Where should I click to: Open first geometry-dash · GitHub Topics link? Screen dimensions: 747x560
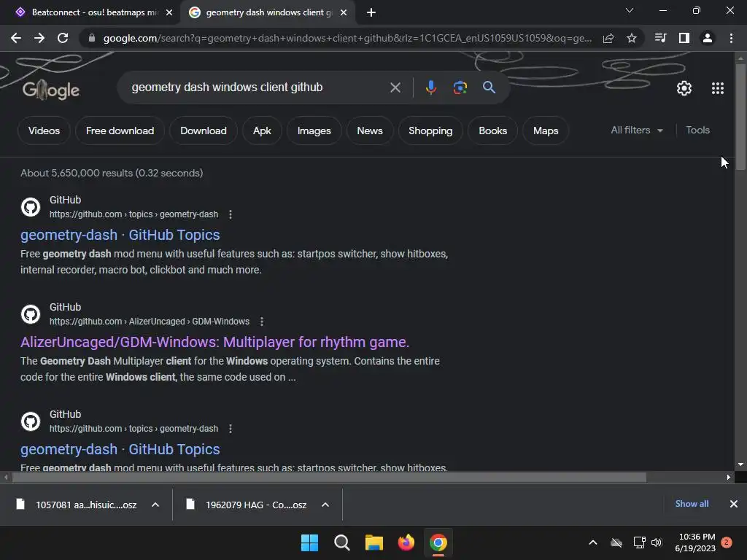[120, 236]
